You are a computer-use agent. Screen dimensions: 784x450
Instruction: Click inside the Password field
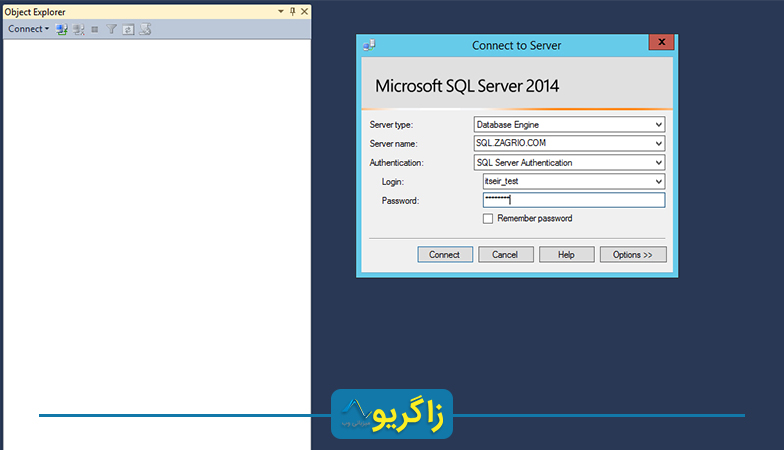click(x=574, y=200)
